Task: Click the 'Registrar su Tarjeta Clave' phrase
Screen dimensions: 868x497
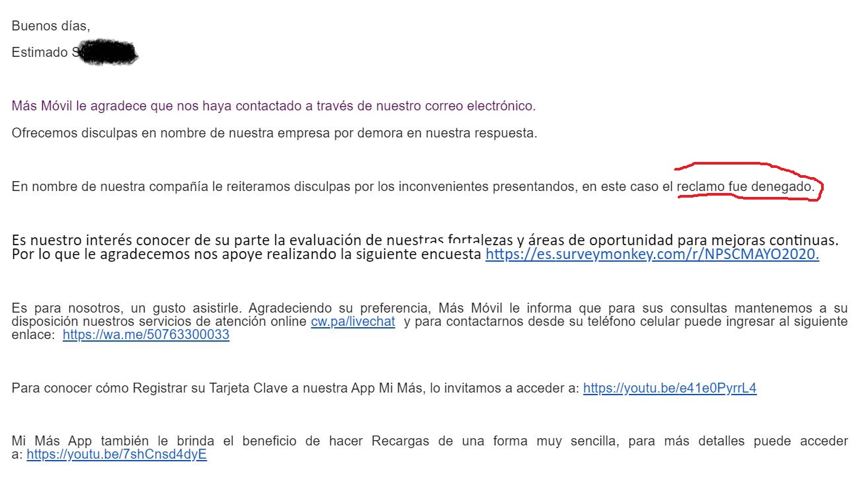Action: tap(209, 389)
